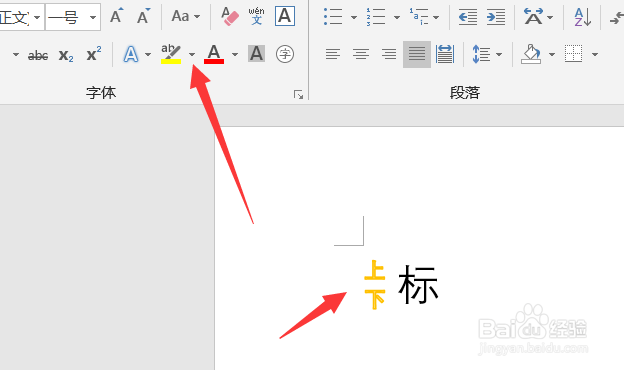Open the Font dialog launcher
Viewport: 624px width, 370px height.
tap(298, 95)
